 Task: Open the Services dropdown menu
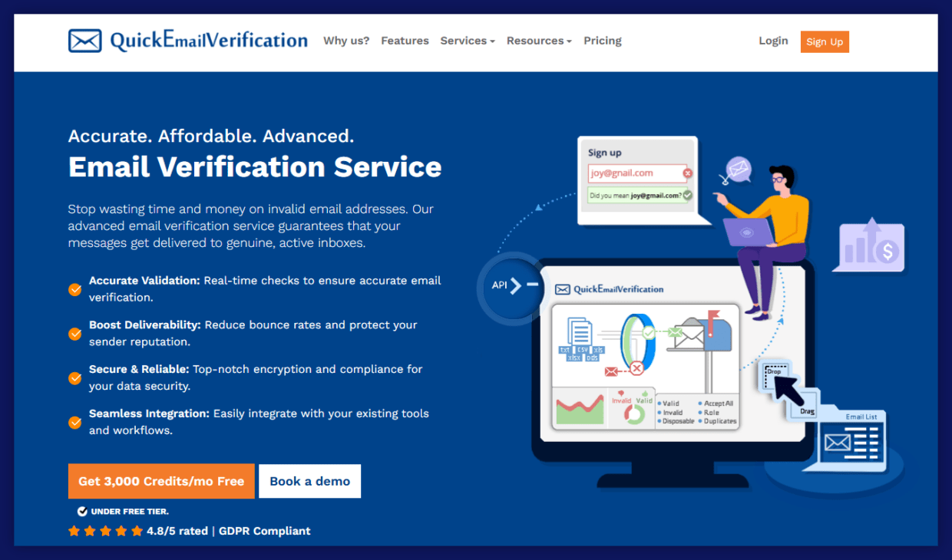click(467, 41)
